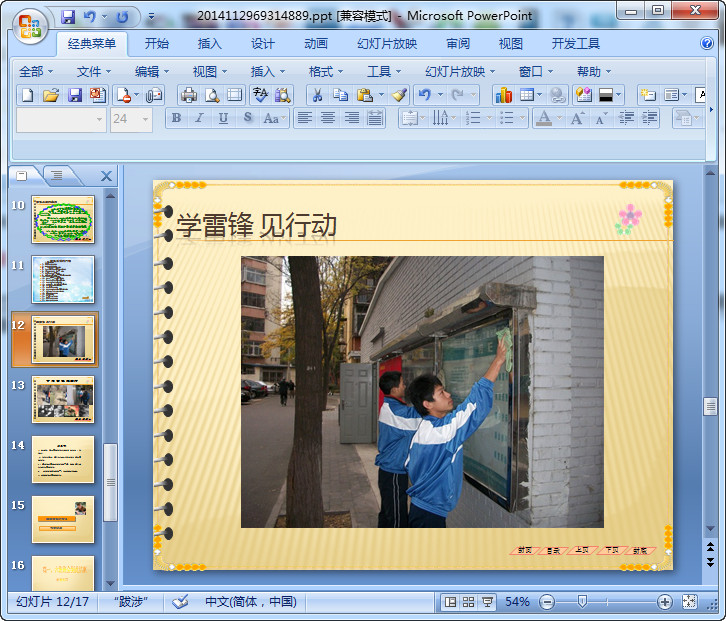Align text right
This screenshot has width=726, height=621.
pyautogui.click(x=351, y=118)
